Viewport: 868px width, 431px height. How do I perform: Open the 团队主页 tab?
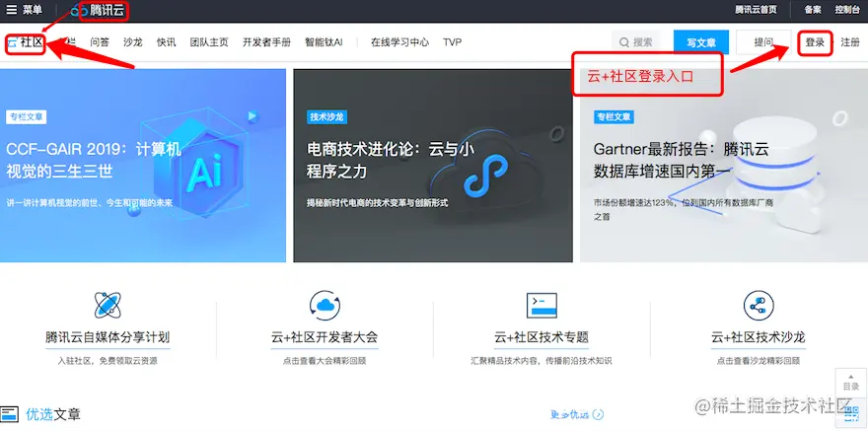[x=209, y=42]
